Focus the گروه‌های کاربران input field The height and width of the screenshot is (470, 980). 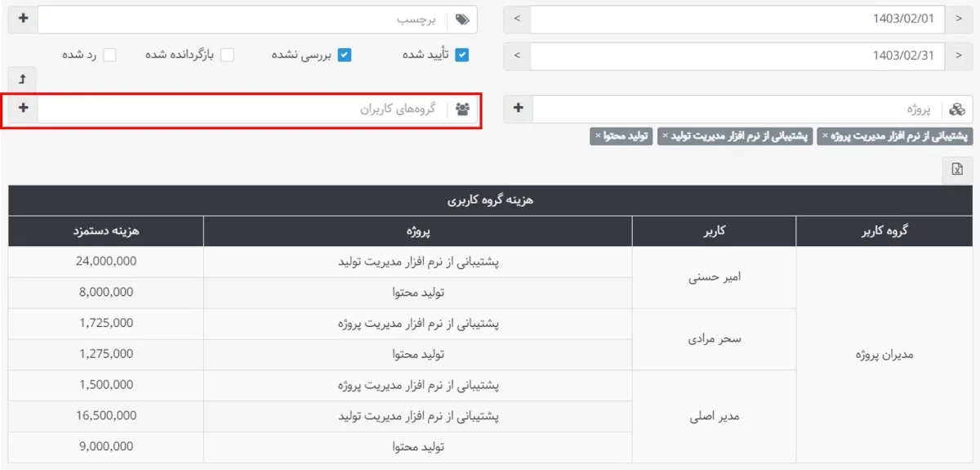243,109
